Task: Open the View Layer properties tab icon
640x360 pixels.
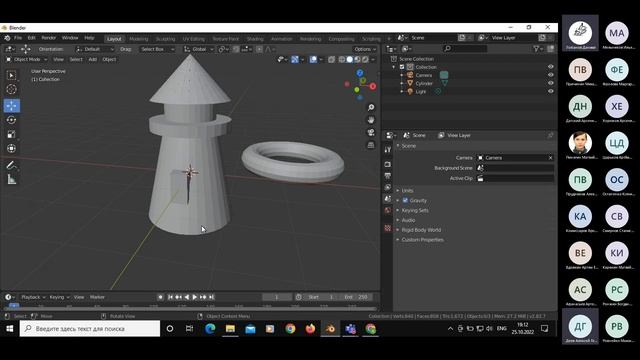Action: [387, 187]
